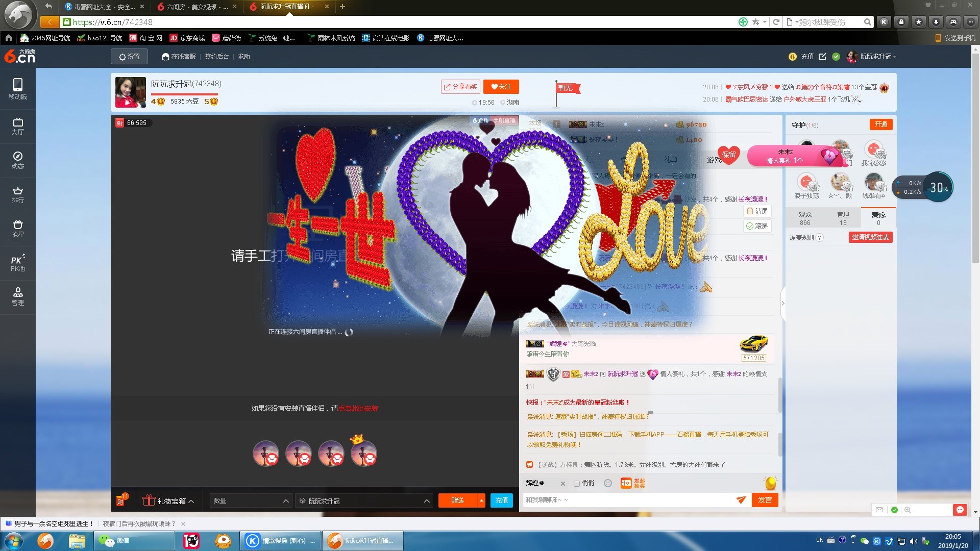The image size is (980, 551).
Task: Click the 赠送 send gift button
Action: [x=458, y=500]
